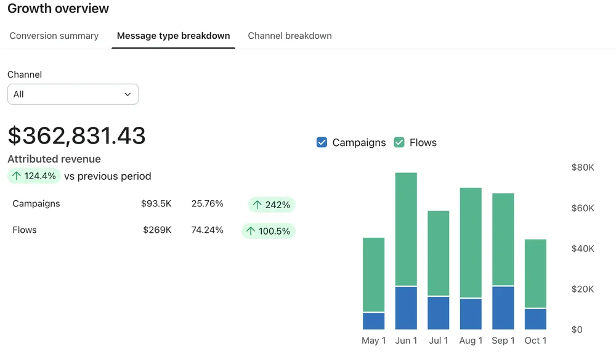Click the Campaigns row label
Viewport: 616px width, 364px height.
tap(36, 203)
